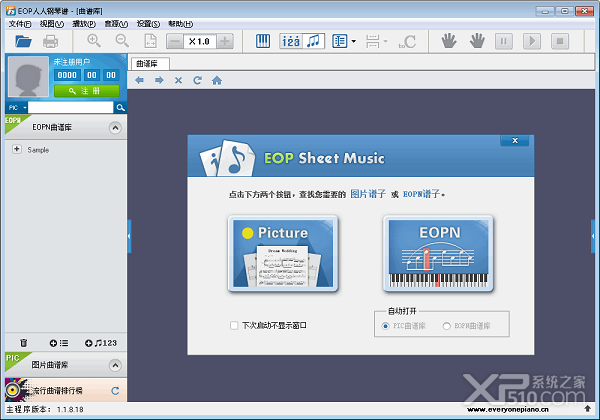This screenshot has height=420, width=600.
Task: Click the sheet search input field
Action: click(71, 107)
